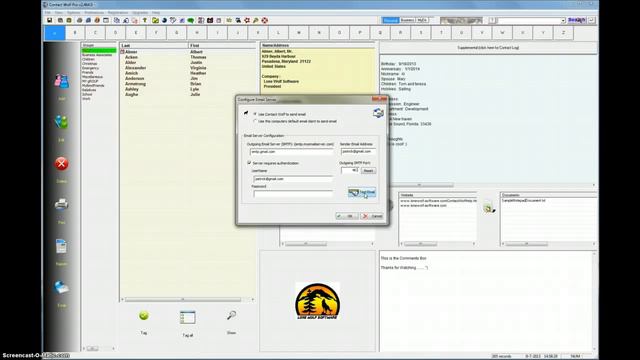Click the Outgoing SMTP Port field

pos(350,170)
